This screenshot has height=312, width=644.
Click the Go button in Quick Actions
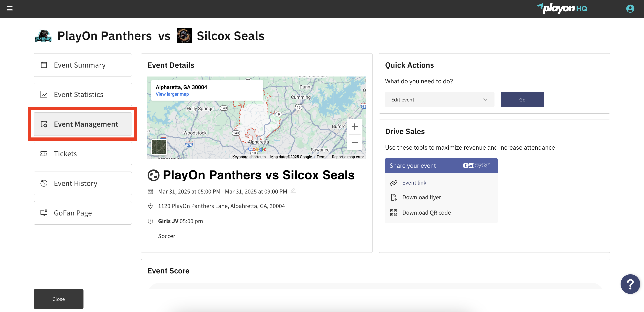click(522, 99)
